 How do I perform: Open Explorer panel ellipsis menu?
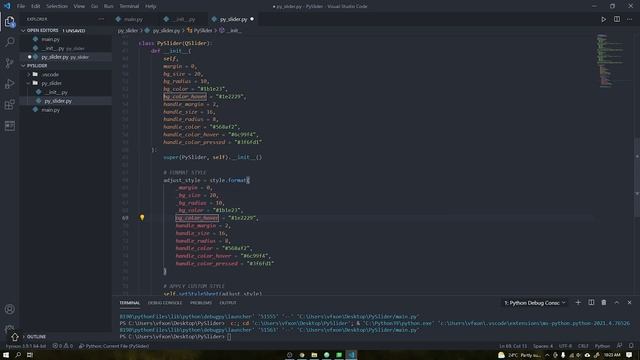[x=101, y=19]
